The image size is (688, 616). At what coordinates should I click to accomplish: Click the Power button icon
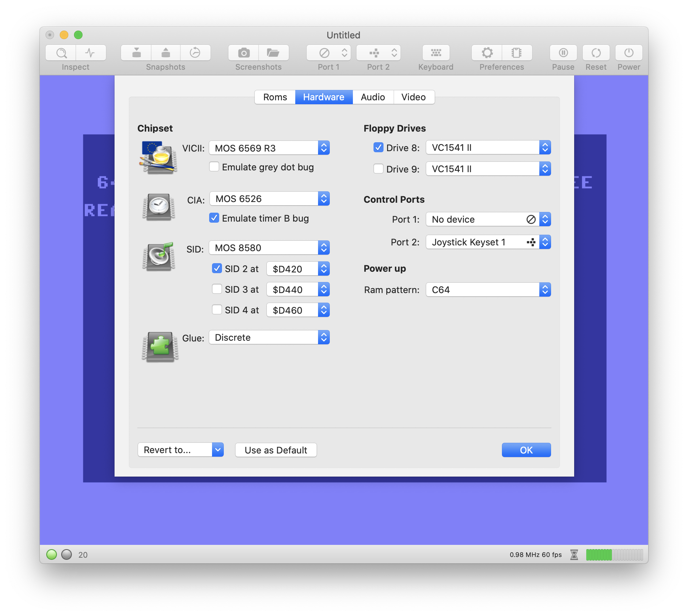629,53
